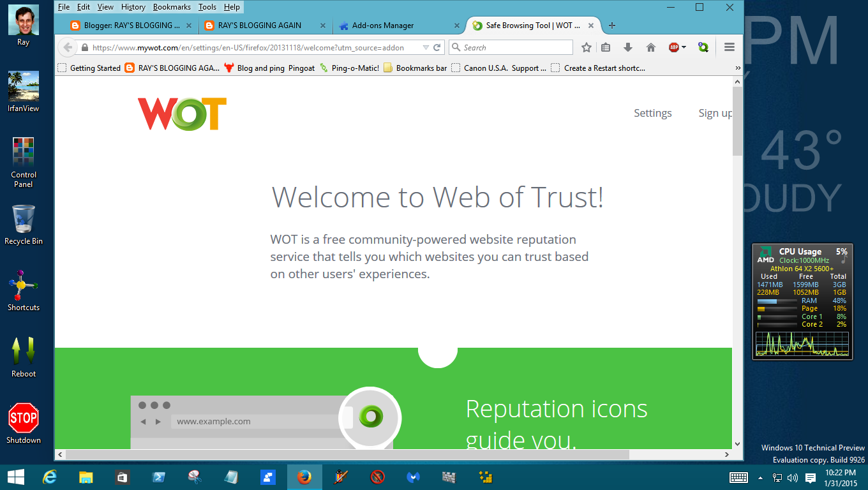Click the horizontal page scrollbar thumb
Viewport: 868px width, 490px height.
347,454
